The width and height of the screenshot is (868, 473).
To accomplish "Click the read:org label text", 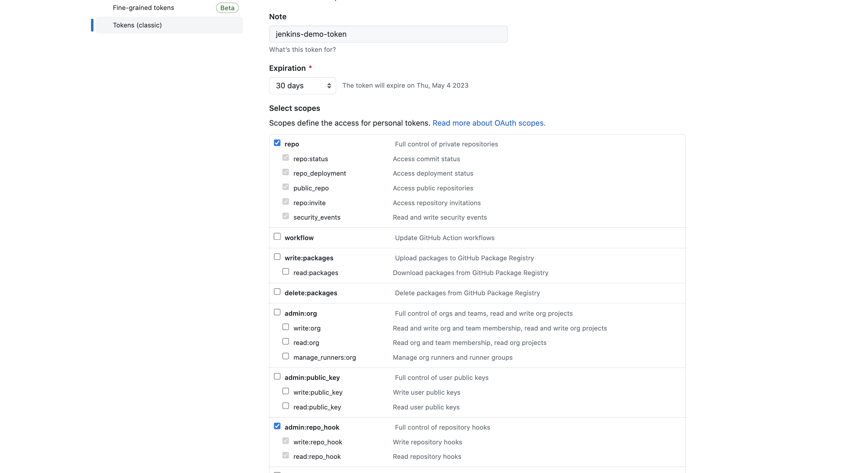I will [x=306, y=343].
